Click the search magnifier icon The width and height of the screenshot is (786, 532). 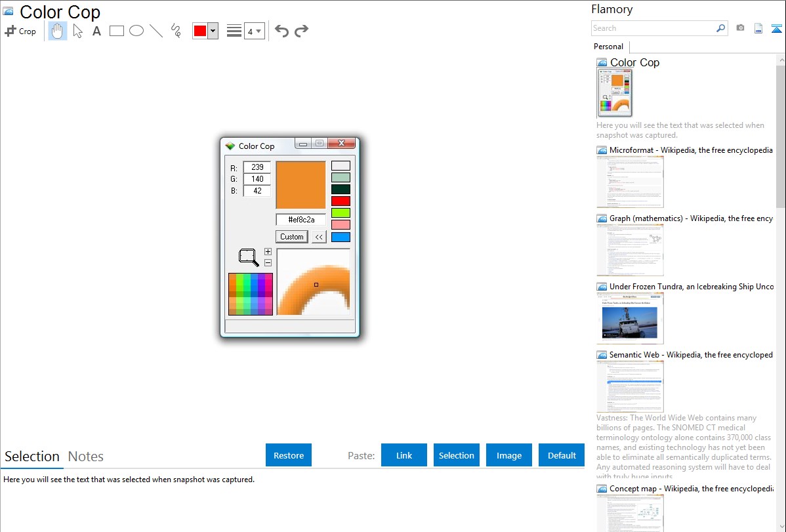721,28
